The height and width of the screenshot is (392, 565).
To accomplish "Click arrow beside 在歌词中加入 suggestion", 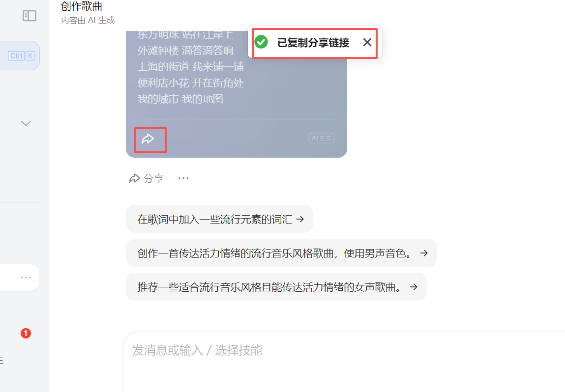I will tap(300, 219).
